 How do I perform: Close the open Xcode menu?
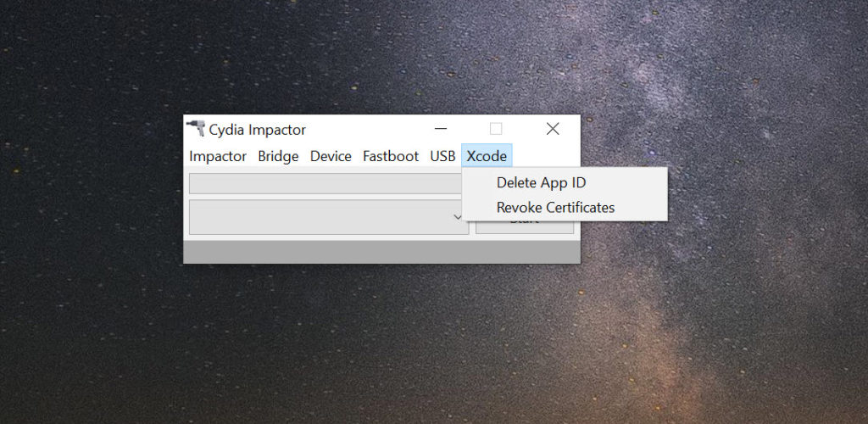click(487, 157)
